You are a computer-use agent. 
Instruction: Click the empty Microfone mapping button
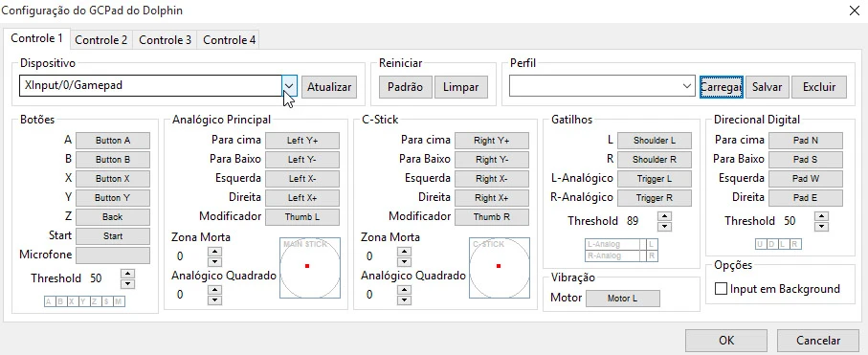(x=113, y=255)
